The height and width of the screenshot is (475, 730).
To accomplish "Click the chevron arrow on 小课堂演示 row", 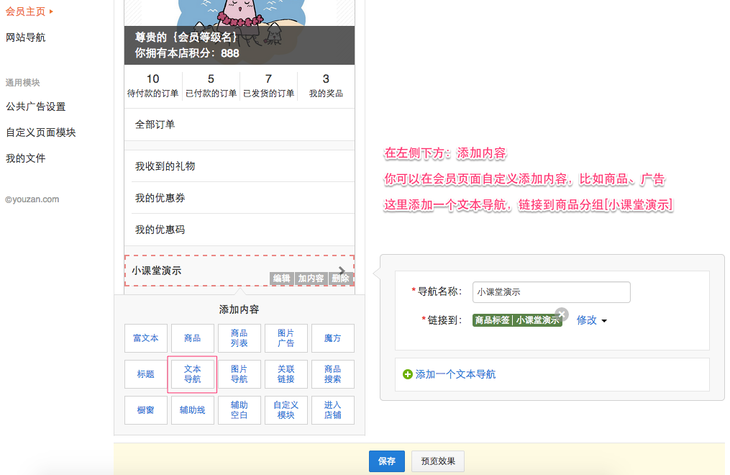I will click(343, 271).
